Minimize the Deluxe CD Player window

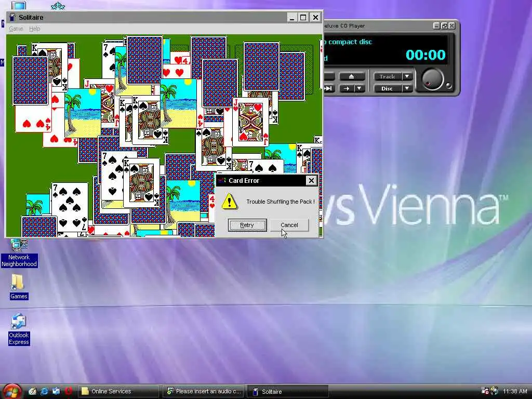[437, 26]
